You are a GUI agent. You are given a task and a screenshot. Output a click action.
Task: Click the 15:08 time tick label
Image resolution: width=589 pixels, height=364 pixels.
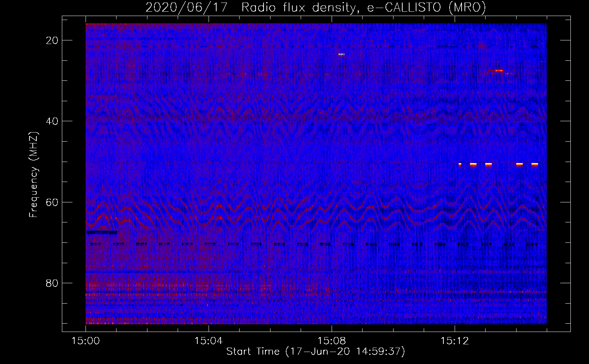(332, 341)
